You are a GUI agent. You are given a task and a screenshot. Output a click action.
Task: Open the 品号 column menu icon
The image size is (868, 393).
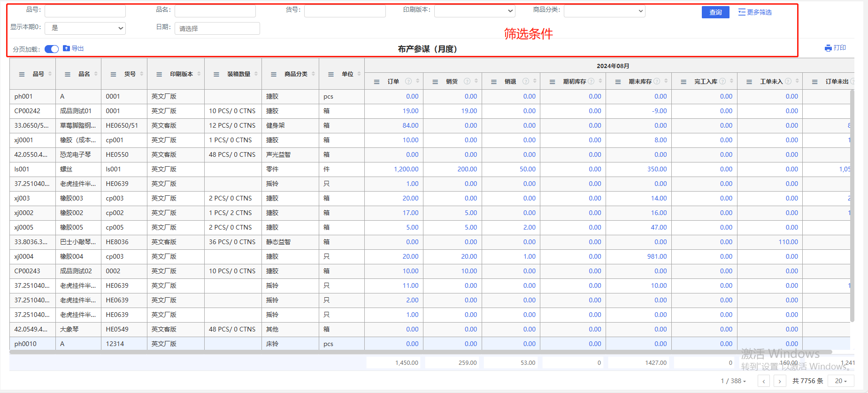22,74
